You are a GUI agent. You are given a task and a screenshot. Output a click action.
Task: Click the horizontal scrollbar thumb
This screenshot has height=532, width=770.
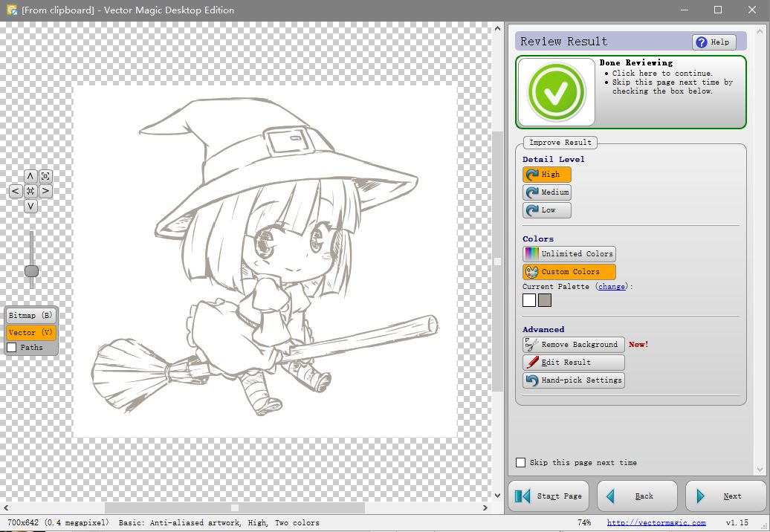tap(235, 508)
